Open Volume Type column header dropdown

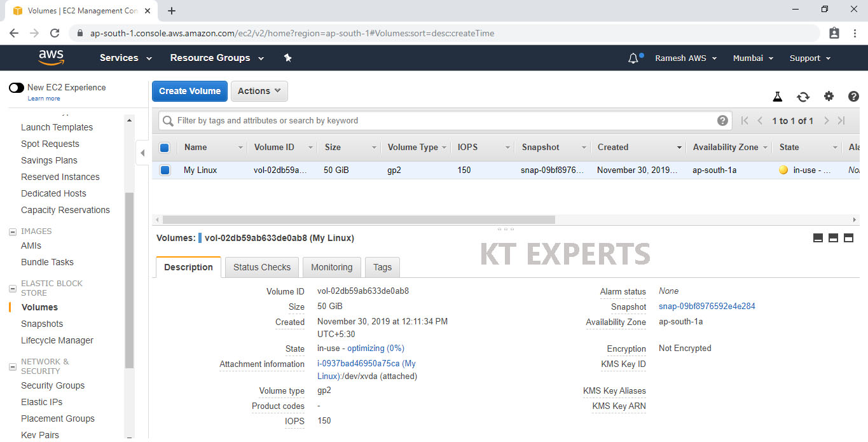(444, 148)
